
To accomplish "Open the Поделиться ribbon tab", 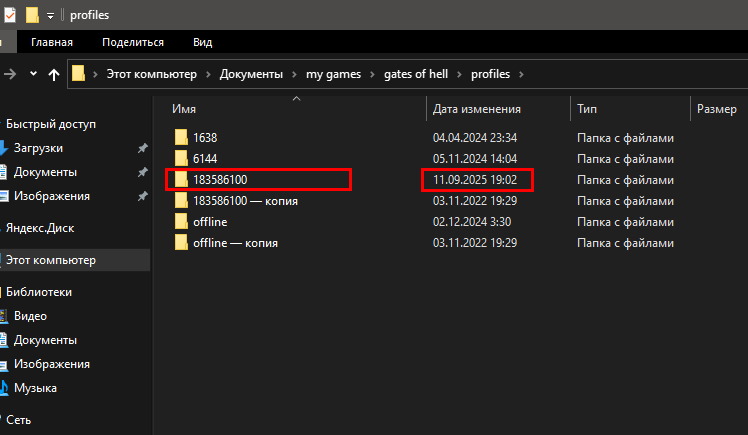I will 133,42.
